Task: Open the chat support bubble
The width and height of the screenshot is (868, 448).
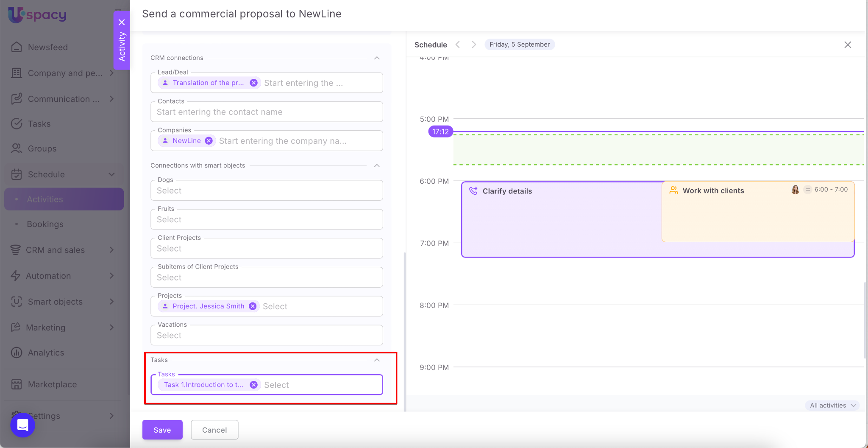Action: (x=23, y=425)
